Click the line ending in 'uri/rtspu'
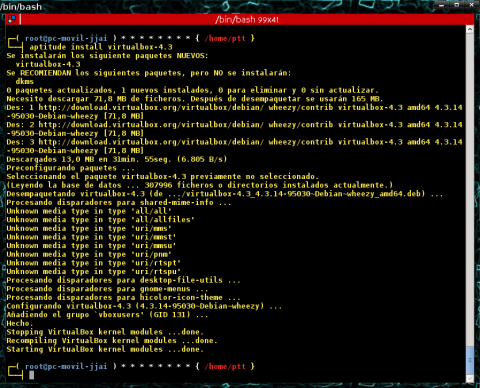This screenshot has width=480, height=388. (x=94, y=272)
